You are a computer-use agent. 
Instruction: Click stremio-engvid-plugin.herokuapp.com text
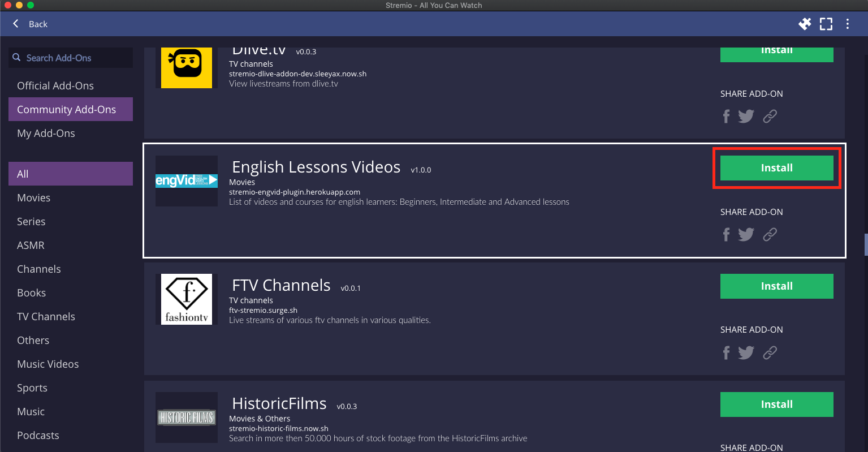pos(295,192)
